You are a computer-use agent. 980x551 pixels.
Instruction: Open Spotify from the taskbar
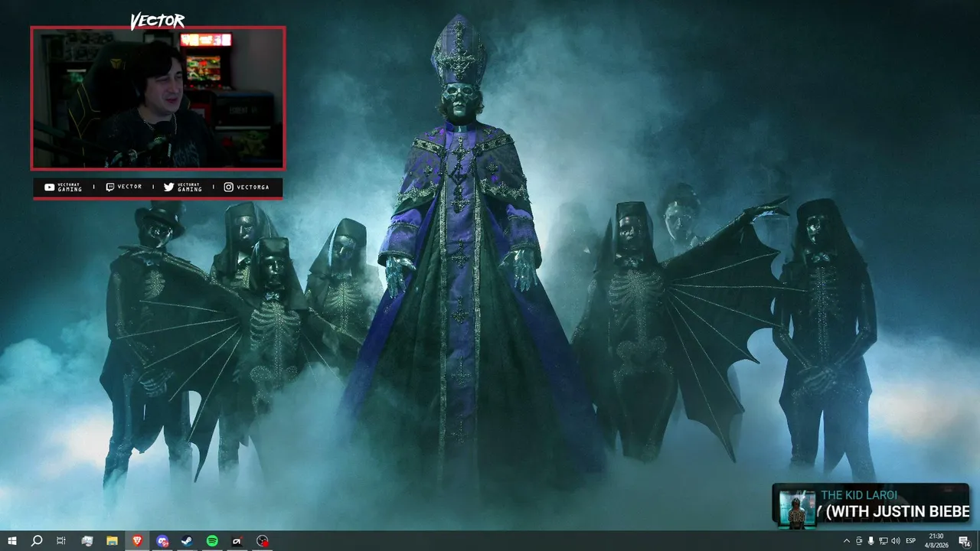tap(212, 541)
